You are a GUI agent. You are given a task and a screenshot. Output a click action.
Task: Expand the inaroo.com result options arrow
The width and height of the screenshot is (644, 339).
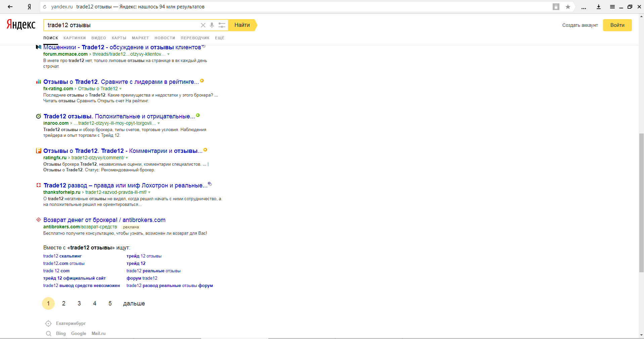(x=159, y=123)
